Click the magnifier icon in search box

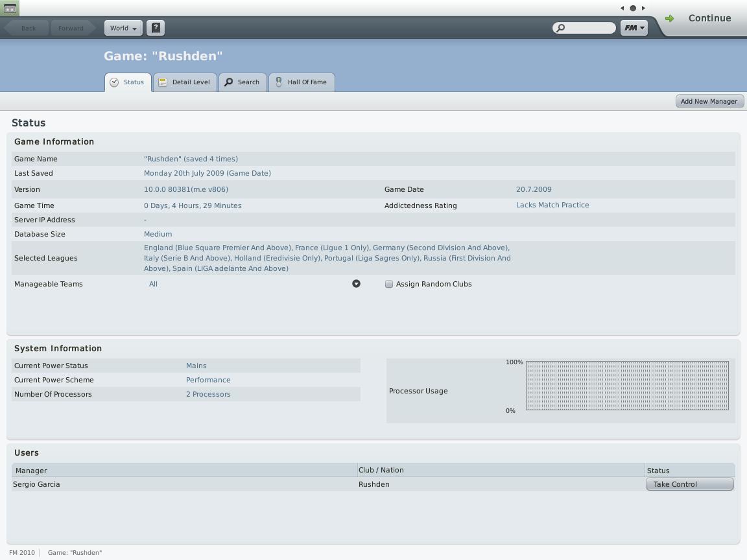(561, 28)
